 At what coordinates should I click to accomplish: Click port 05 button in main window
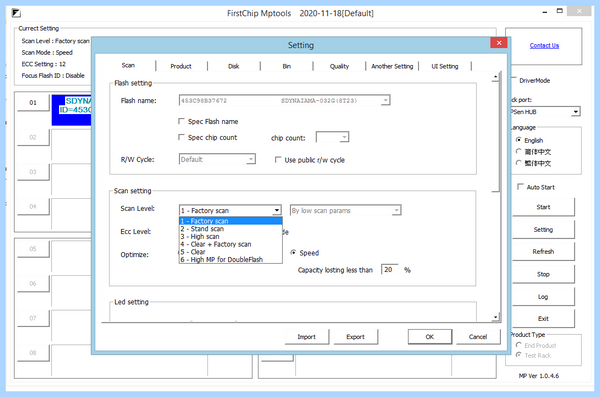33,249
